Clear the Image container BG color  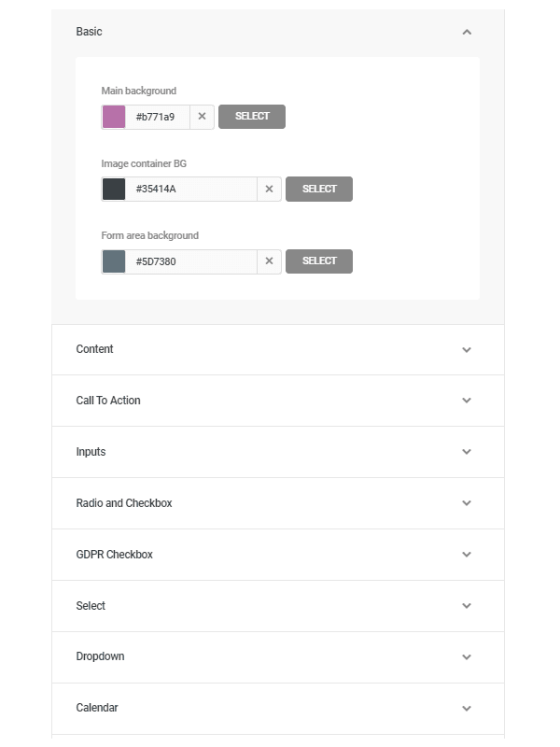[269, 189]
